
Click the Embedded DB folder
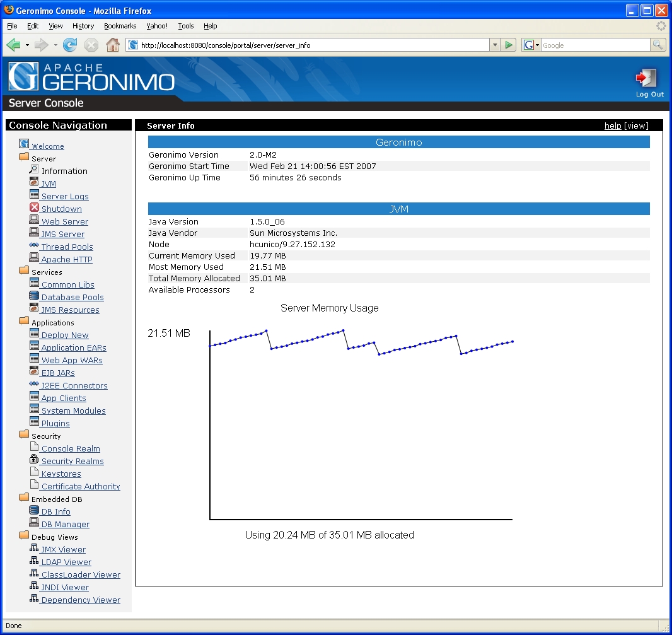tap(24, 497)
